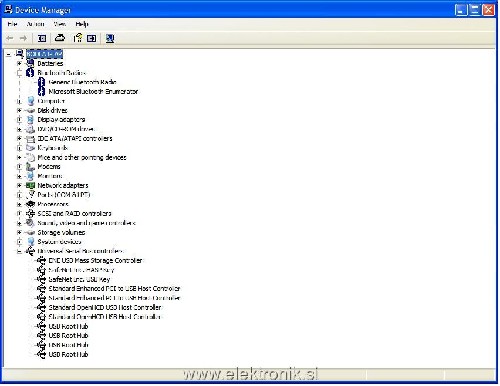Screen dimensions: 500x386
Task: Click the Disk drives category icon
Action: (x=30, y=110)
